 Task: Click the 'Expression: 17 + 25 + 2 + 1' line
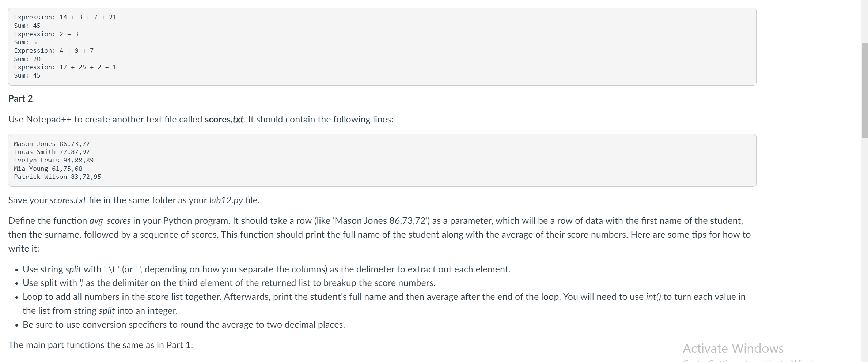tap(65, 67)
